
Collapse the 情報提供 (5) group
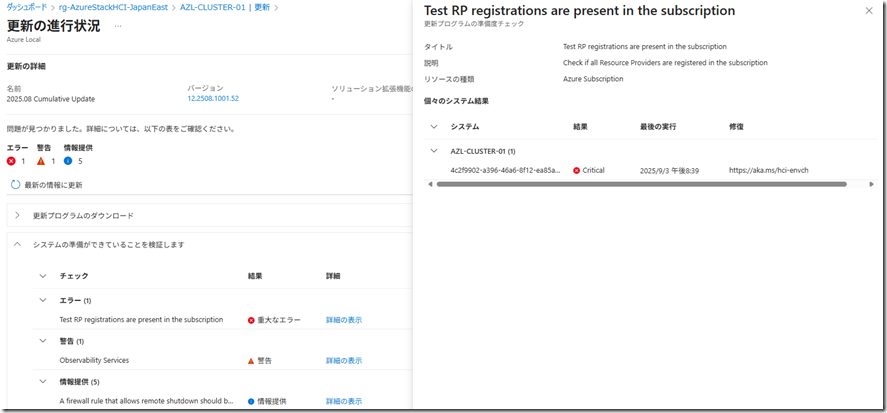[x=42, y=382]
